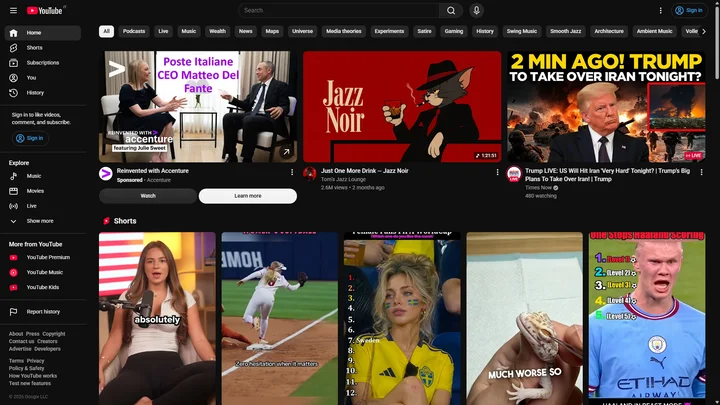This screenshot has width=720, height=405.
Task: Click the Sign in button in header
Action: 689,10
